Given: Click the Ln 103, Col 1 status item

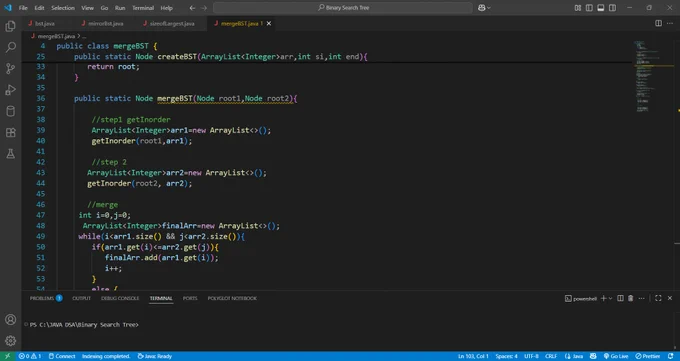Looking at the screenshot, I should tap(473, 356).
